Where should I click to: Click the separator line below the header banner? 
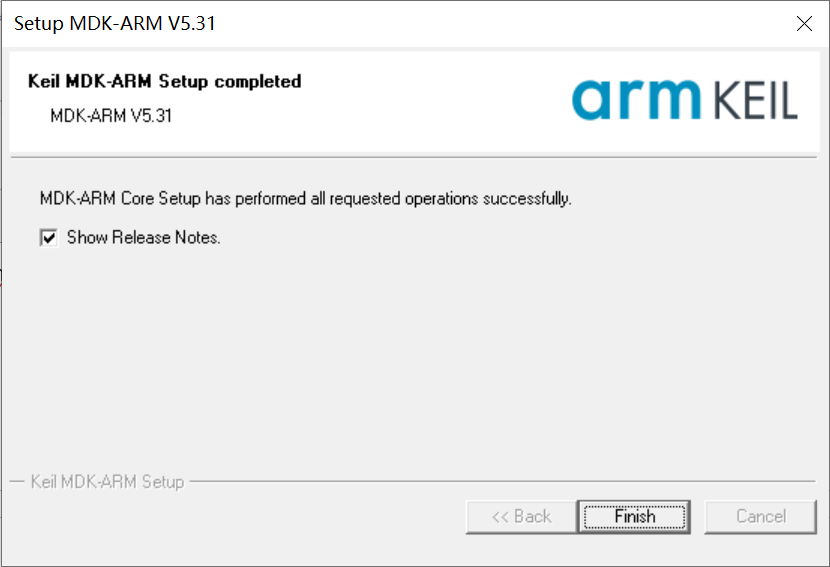click(414, 157)
